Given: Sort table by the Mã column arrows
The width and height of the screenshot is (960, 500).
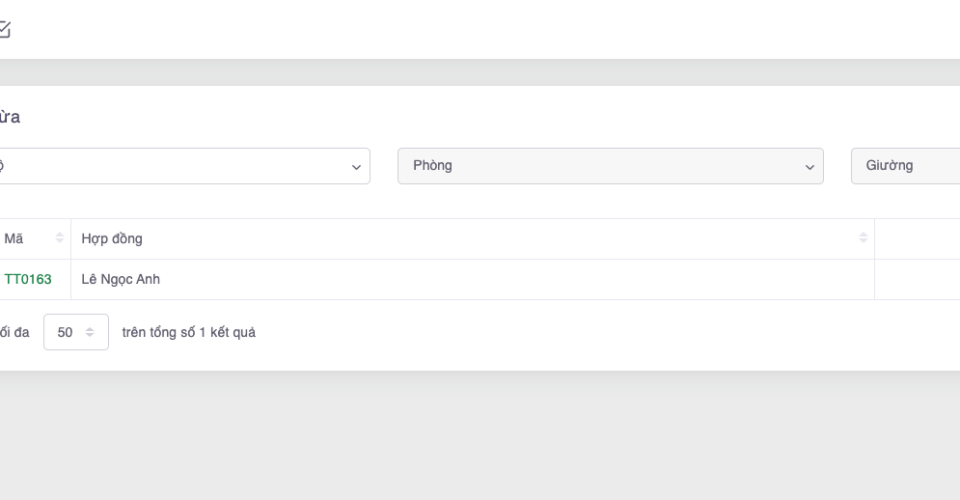Looking at the screenshot, I should tap(60, 239).
